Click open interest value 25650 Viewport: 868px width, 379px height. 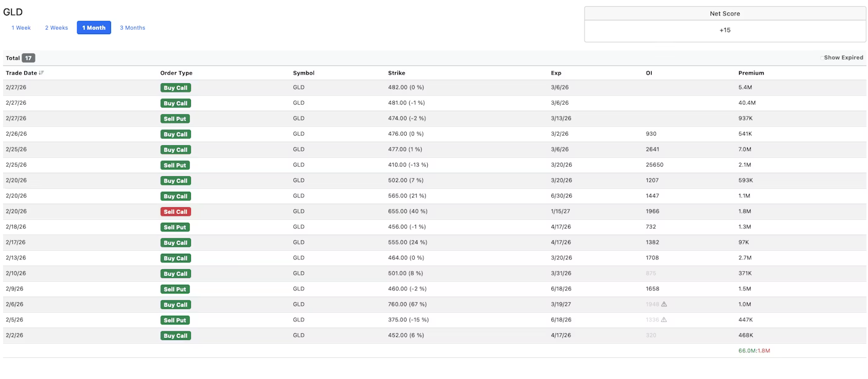(654, 165)
